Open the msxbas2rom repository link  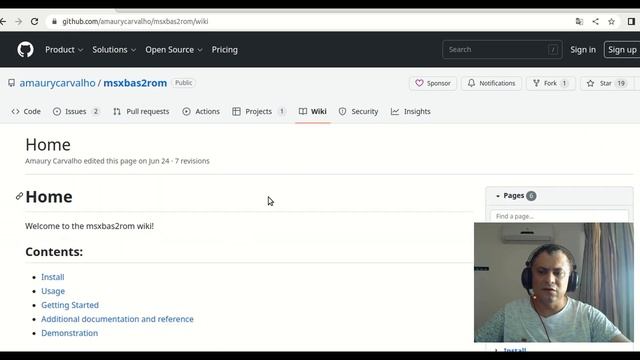pyautogui.click(x=135, y=83)
